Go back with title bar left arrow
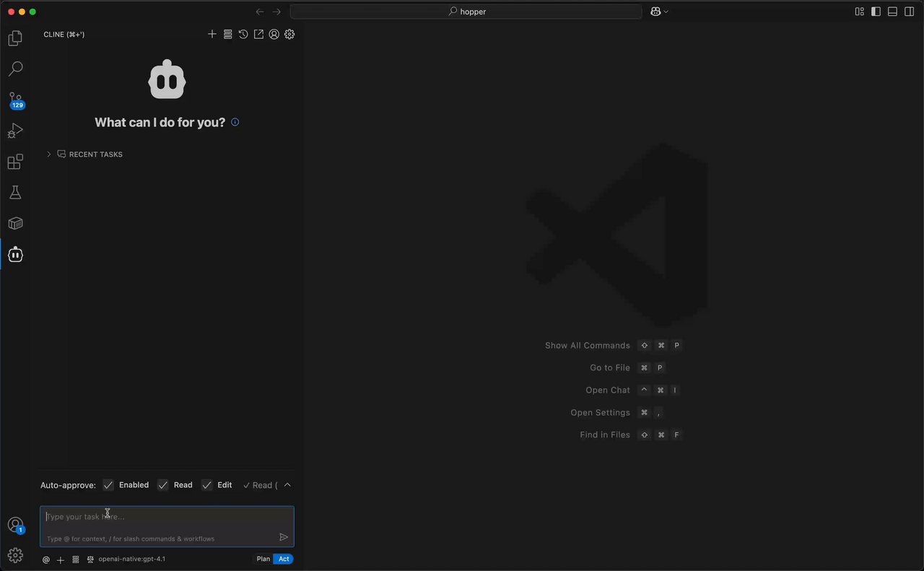924x571 pixels. pos(260,12)
